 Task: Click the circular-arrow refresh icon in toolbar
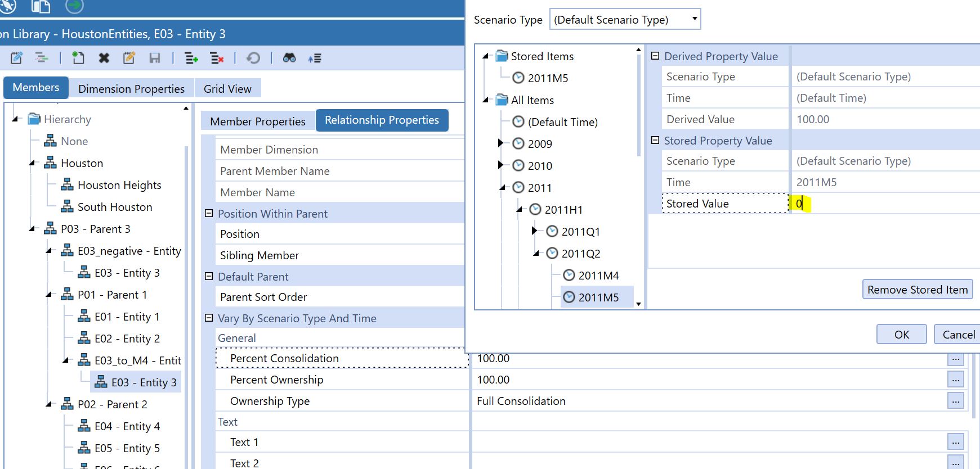[253, 58]
